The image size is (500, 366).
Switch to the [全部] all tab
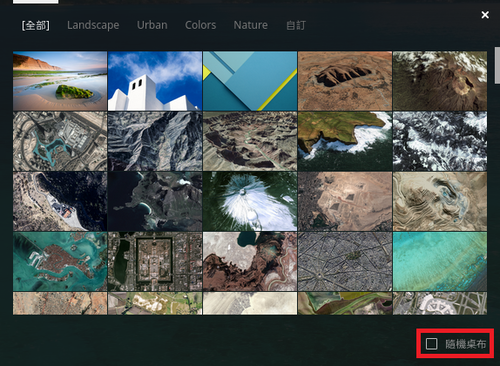pyautogui.click(x=36, y=25)
